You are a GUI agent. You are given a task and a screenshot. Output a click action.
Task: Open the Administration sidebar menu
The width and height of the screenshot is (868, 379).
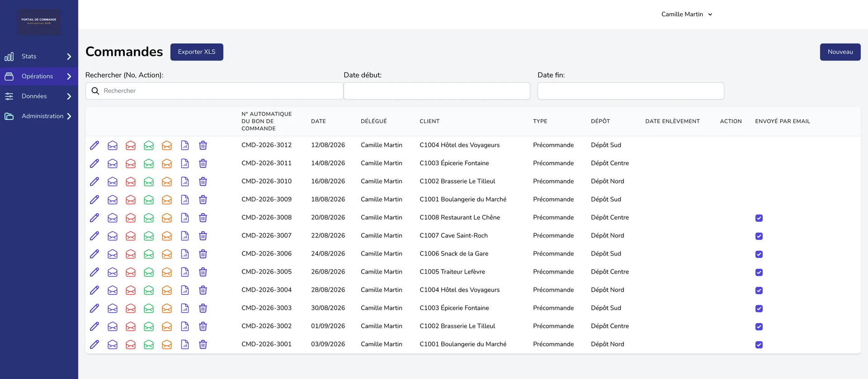(39, 116)
